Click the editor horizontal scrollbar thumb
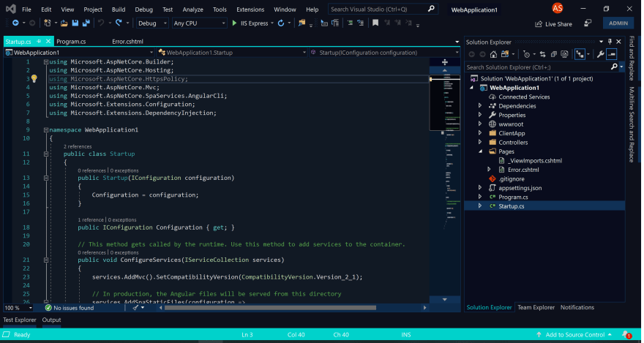 pos(270,308)
